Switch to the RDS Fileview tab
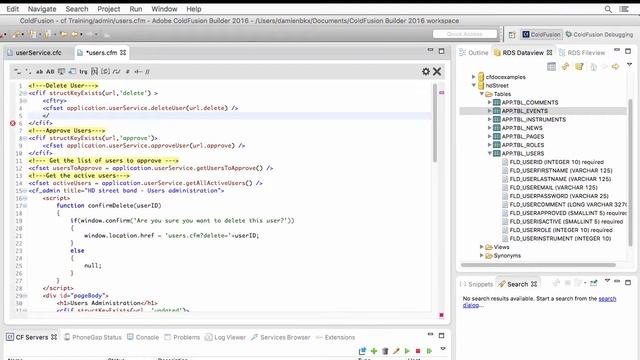Image resolution: width=640 pixels, height=360 pixels. 582,53
